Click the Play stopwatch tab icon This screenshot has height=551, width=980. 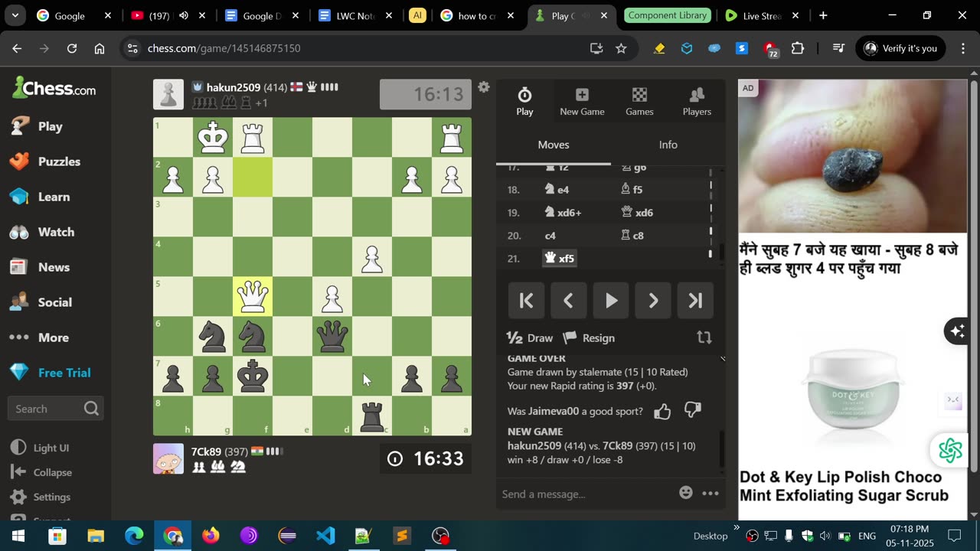(x=524, y=95)
